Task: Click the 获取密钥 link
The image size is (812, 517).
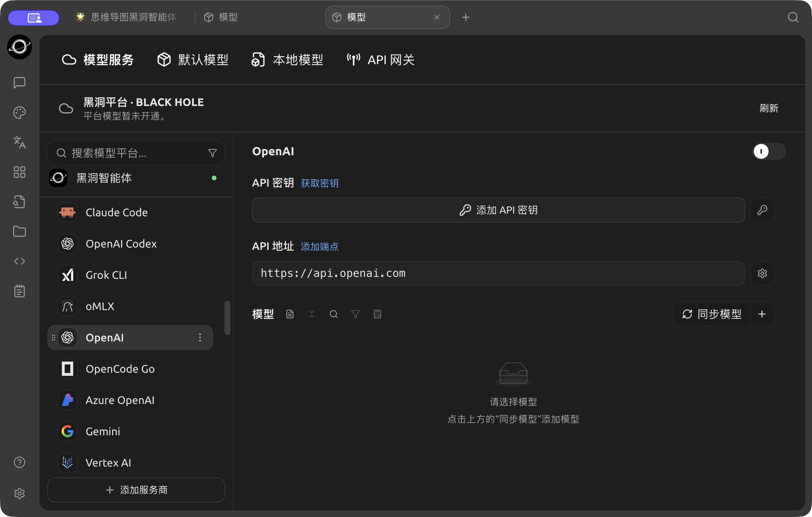Action: pos(320,183)
